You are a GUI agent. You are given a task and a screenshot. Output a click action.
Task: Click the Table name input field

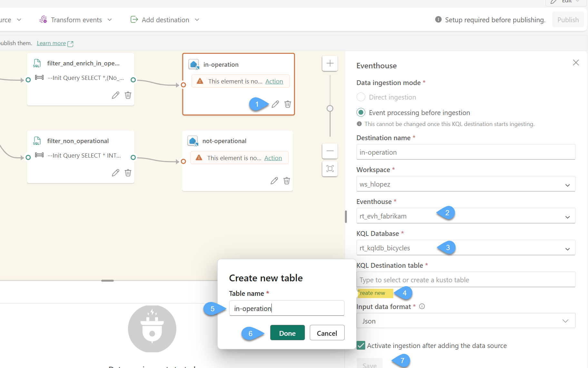coord(287,308)
